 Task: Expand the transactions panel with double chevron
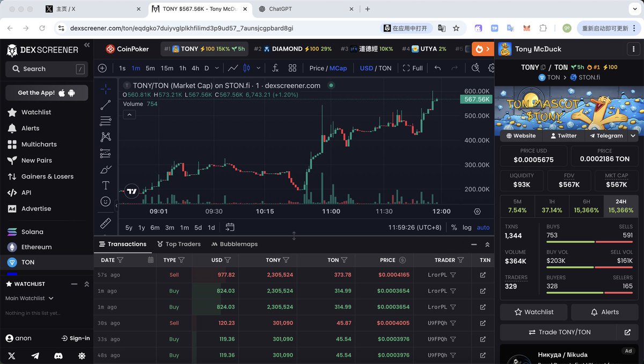coord(487,244)
